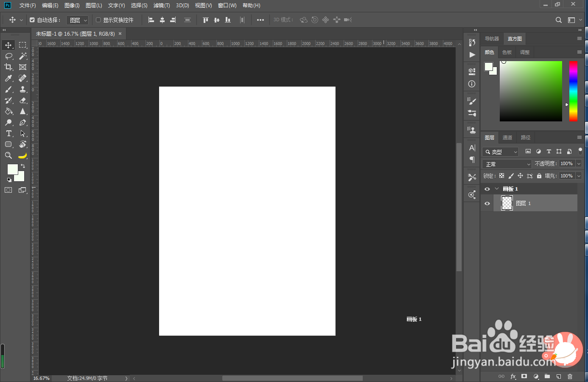Select the Dodge tool
Screen dimensions: 588x382
coord(8,122)
